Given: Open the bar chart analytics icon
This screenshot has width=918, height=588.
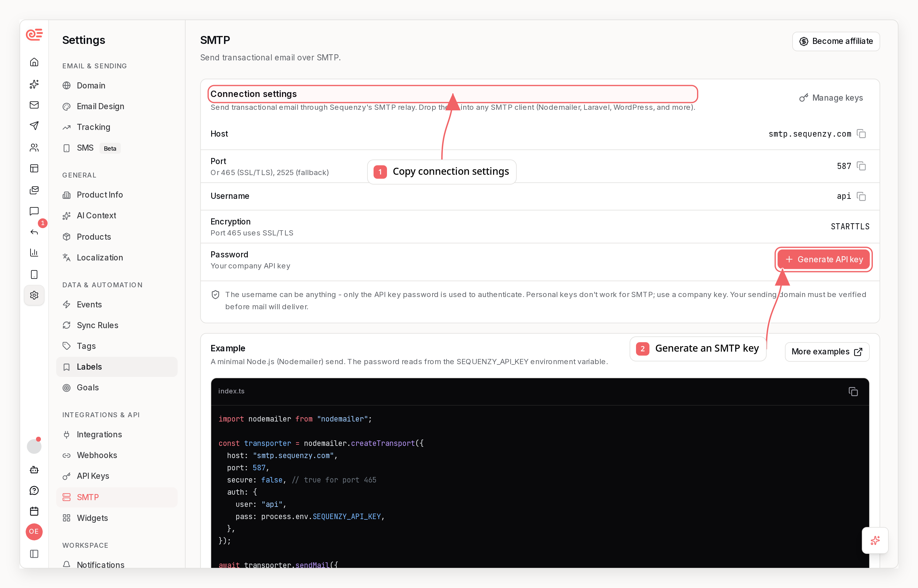Looking at the screenshot, I should 34,253.
